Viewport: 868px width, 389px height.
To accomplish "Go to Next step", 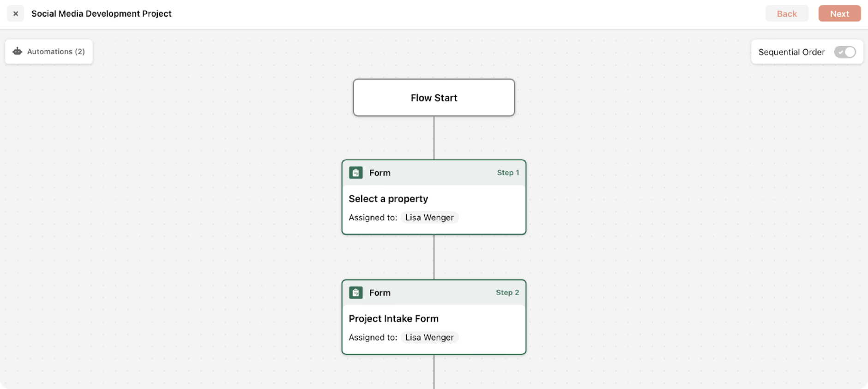I will coord(839,14).
